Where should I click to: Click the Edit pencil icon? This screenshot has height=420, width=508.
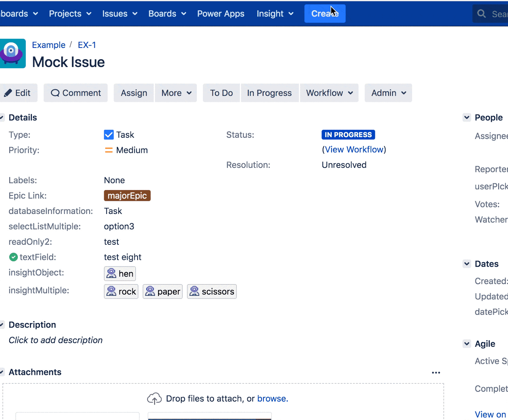9,93
